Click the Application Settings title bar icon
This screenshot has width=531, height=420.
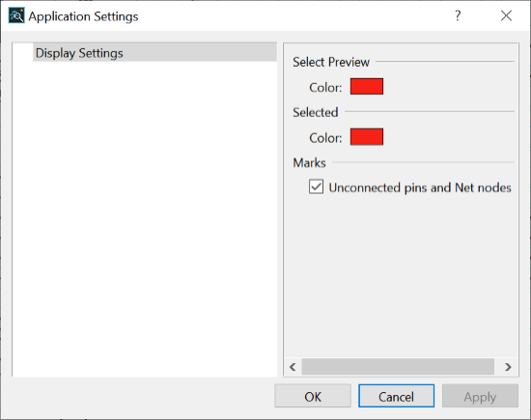tap(16, 15)
